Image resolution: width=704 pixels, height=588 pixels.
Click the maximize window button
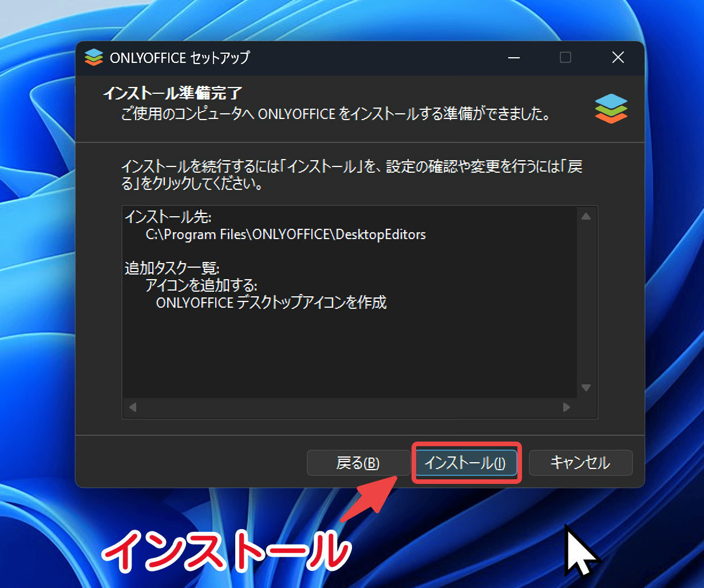565,58
